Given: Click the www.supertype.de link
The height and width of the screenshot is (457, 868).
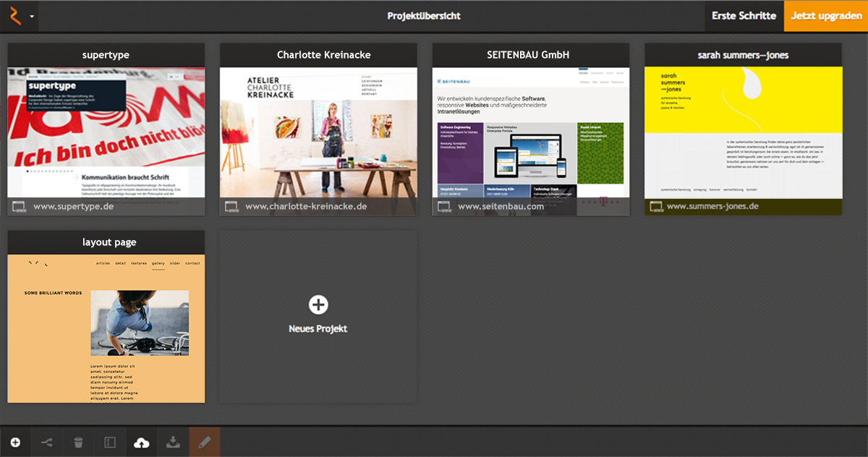Looking at the screenshot, I should coord(74,207).
